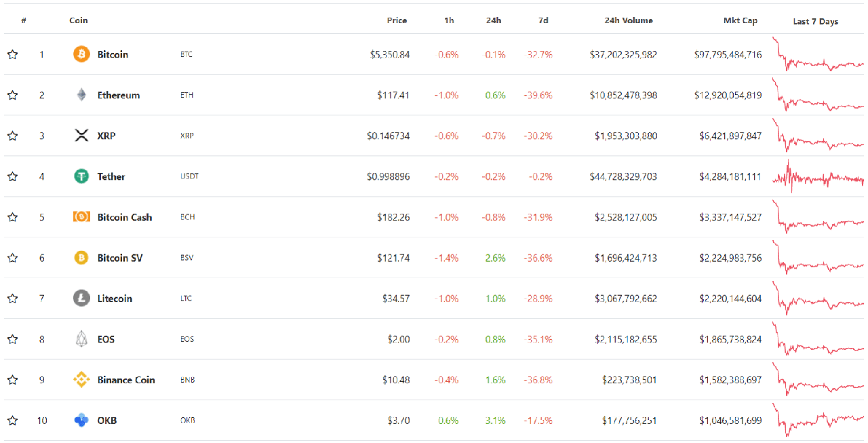Click Bitcoin SV's 2.6% 24h change
This screenshot has width=868, height=443.
click(495, 258)
